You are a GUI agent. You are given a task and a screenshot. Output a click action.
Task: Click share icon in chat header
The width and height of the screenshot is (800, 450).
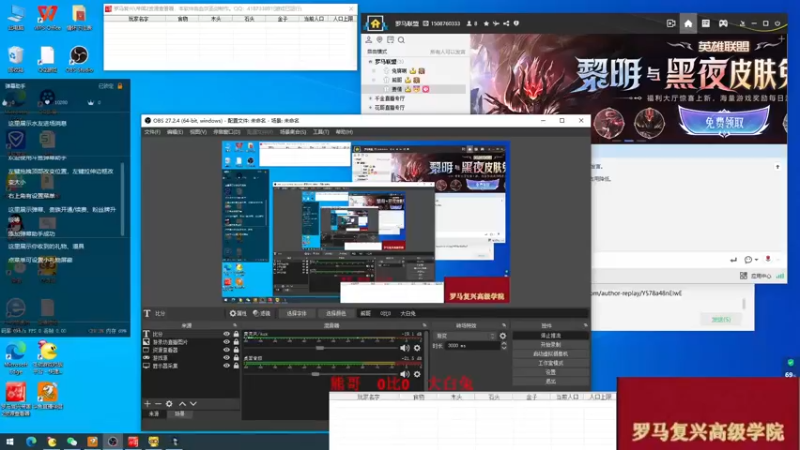tap(506, 23)
